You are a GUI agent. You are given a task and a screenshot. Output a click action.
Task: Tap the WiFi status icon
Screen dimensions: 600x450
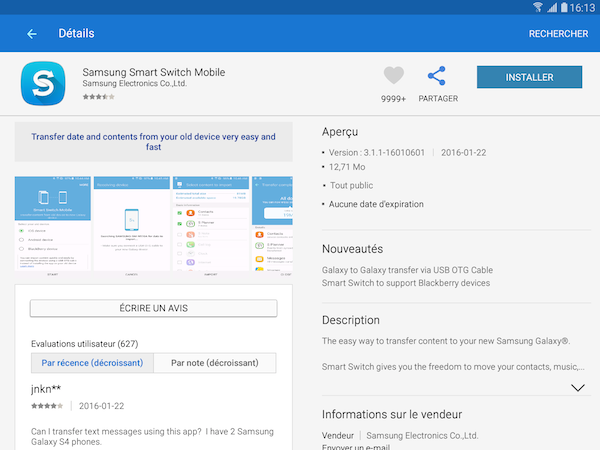[x=538, y=7]
